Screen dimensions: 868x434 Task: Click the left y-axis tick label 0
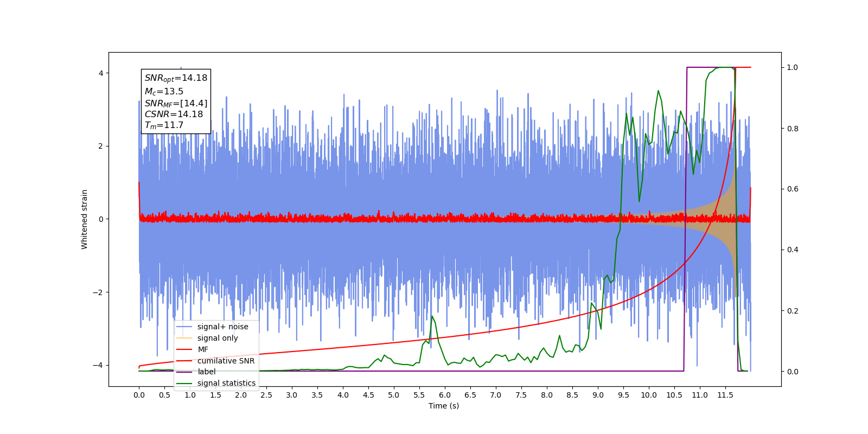click(x=101, y=219)
